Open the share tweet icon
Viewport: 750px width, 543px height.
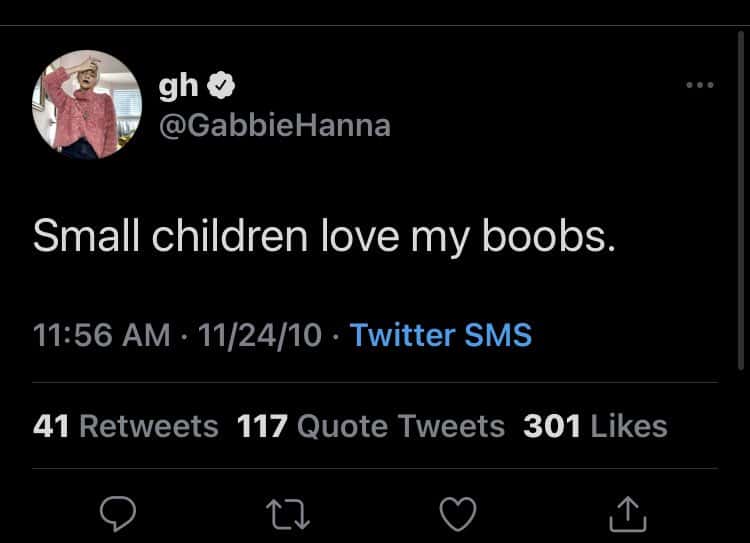[x=628, y=514]
